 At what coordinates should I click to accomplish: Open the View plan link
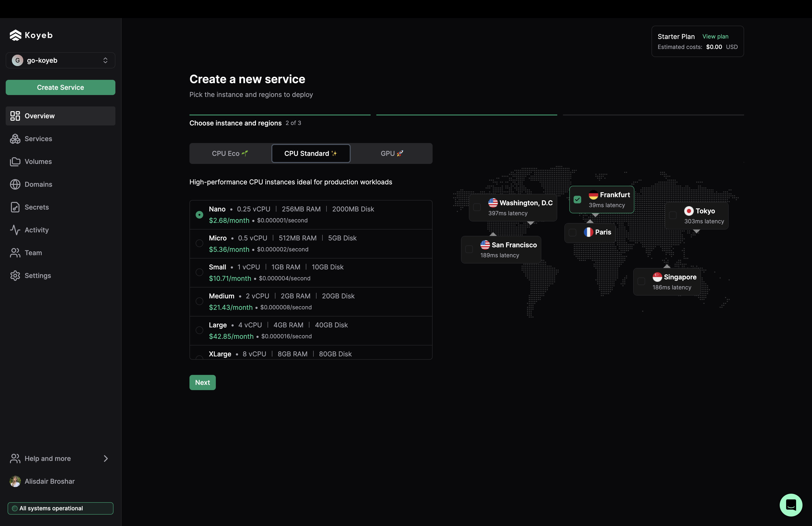(x=715, y=37)
